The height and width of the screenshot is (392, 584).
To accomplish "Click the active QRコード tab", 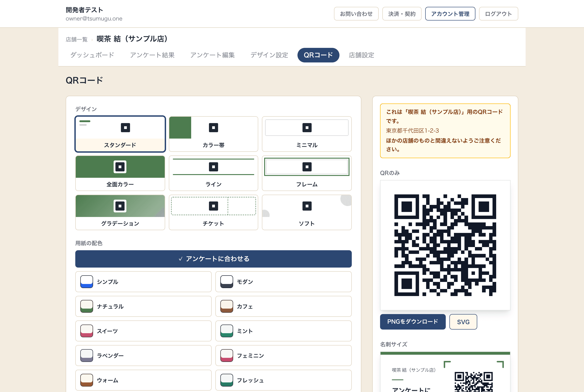I will (318, 55).
